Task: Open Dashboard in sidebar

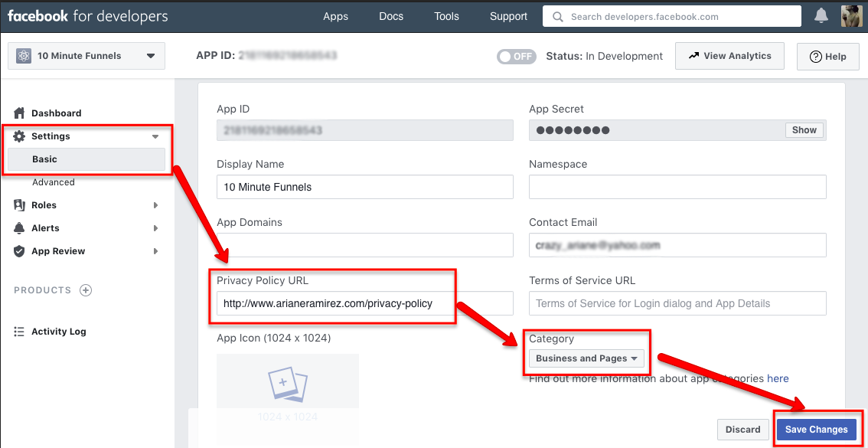Action: (57, 113)
